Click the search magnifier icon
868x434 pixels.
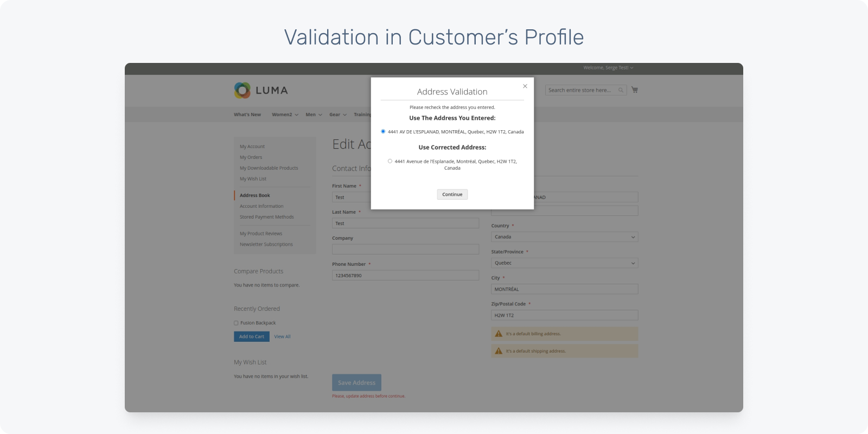[x=621, y=91]
